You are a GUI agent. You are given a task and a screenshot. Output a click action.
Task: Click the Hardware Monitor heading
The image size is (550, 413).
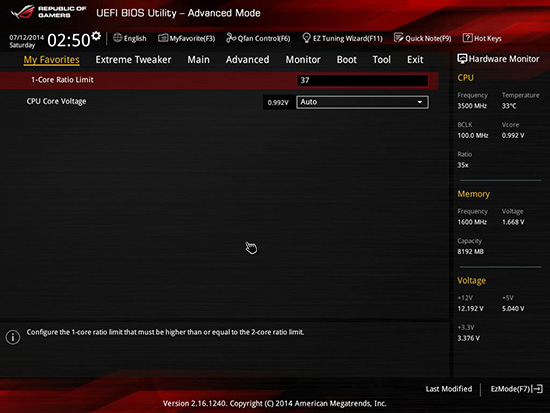(x=504, y=59)
